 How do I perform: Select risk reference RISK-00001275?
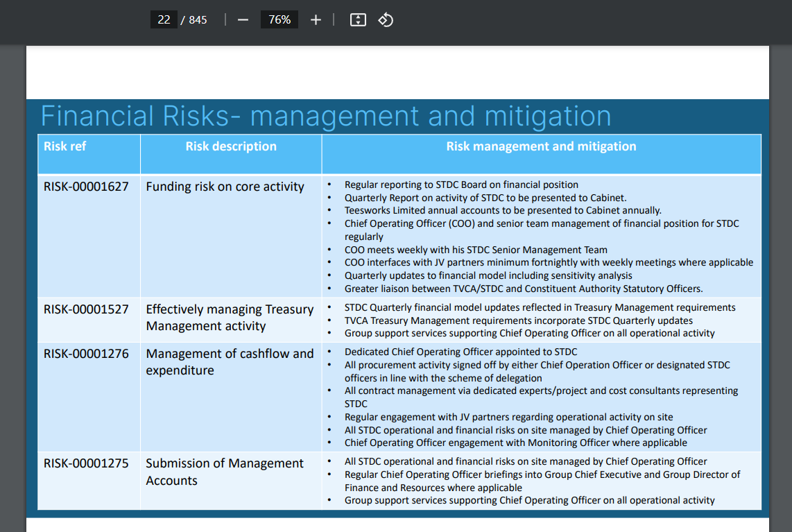86,463
